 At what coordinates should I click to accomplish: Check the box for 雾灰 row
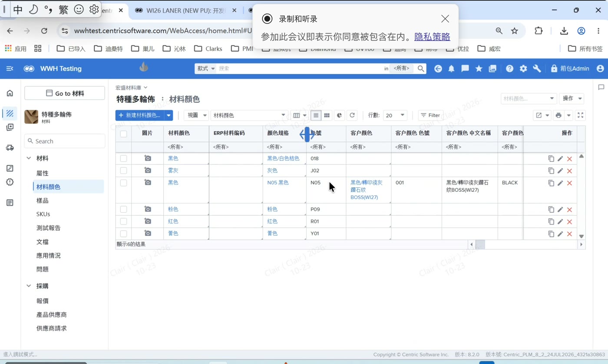[124, 171]
